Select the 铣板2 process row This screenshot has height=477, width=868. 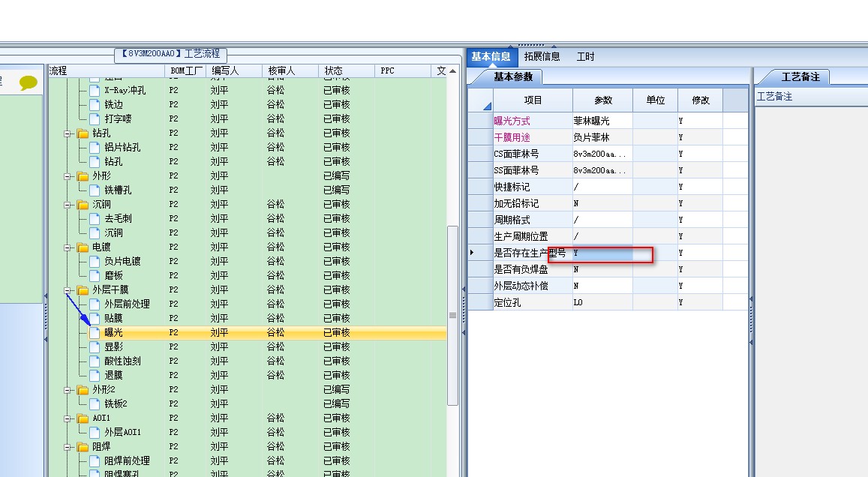coord(248,404)
